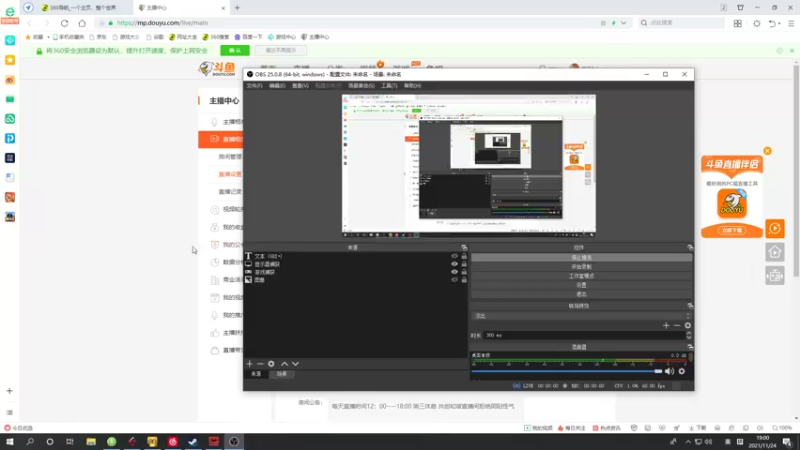Image resolution: width=800 pixels, height=450 pixels.
Task: Click the Douyu logo on the page
Action: pos(217,69)
